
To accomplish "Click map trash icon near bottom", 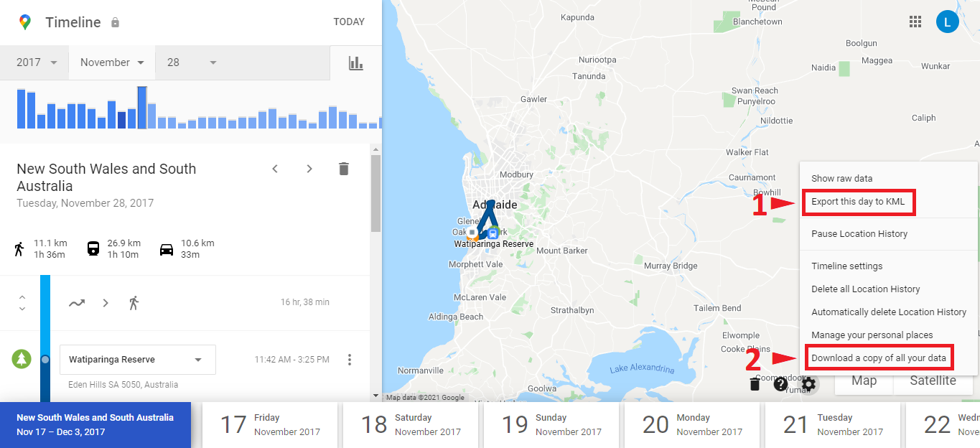I will [755, 384].
